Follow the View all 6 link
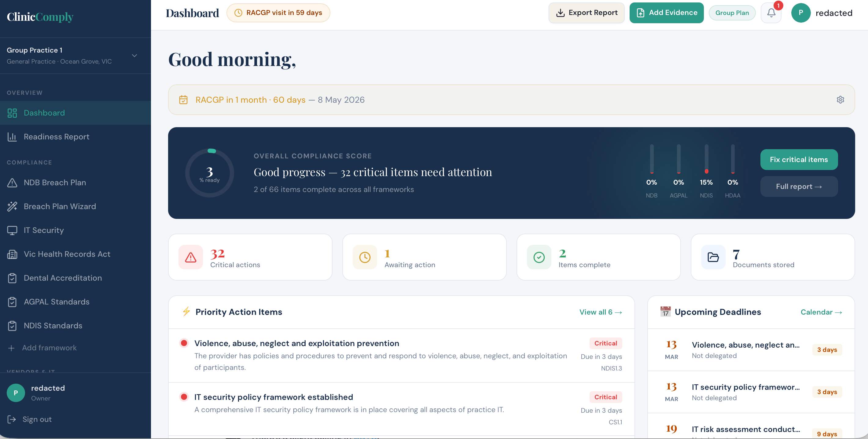Image resolution: width=868 pixels, height=439 pixels. (601, 312)
